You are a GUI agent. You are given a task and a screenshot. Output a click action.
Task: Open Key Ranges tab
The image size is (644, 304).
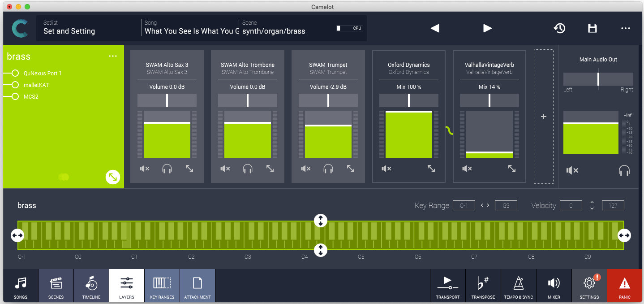[162, 286]
